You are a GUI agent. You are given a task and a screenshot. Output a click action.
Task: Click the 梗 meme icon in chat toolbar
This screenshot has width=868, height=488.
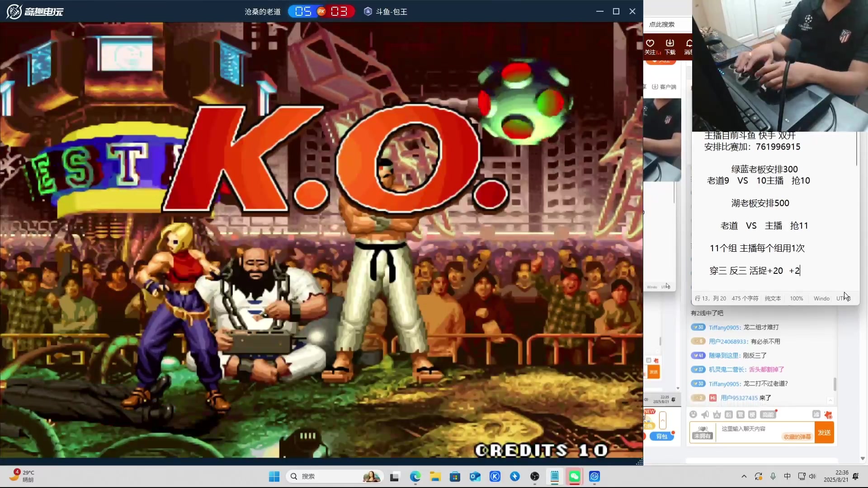tap(752, 414)
